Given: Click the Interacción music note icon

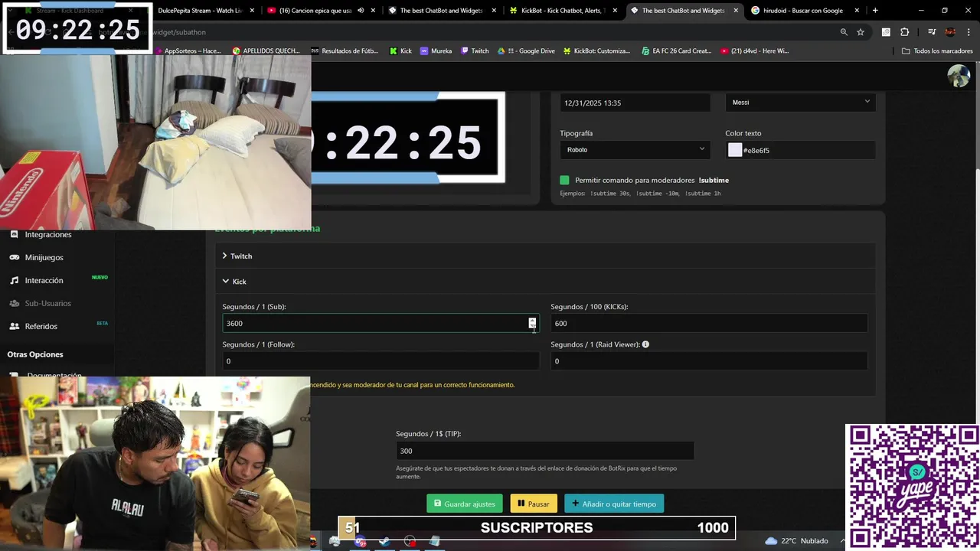Looking at the screenshot, I should (x=14, y=281).
